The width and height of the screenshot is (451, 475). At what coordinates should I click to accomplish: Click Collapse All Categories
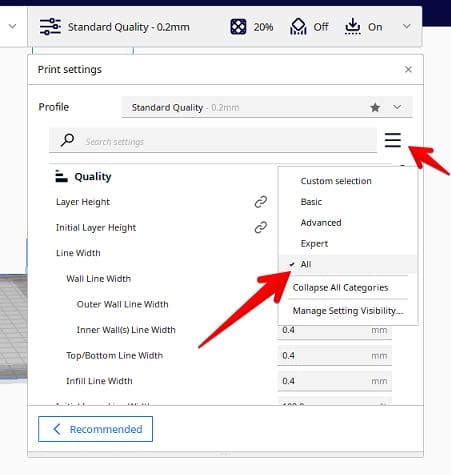[340, 287]
